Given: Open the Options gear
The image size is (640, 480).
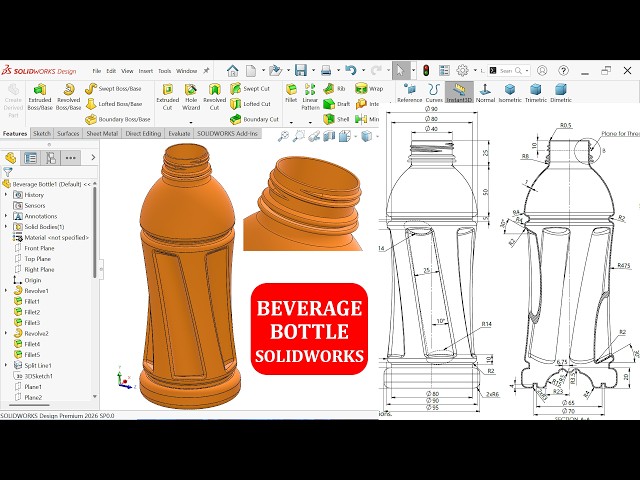Looking at the screenshot, I should click(x=462, y=71).
